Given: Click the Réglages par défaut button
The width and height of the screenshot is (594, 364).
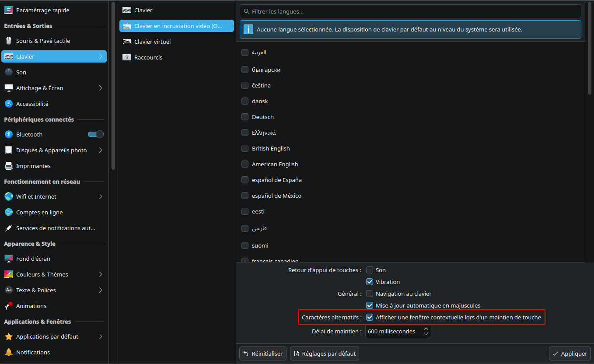Looking at the screenshot, I should click(x=325, y=353).
